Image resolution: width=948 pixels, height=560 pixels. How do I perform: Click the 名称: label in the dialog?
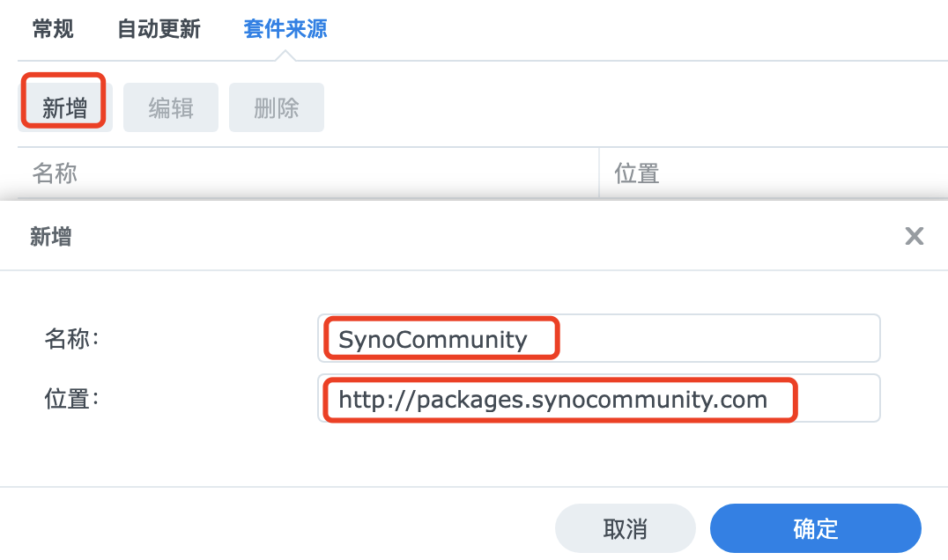click(72, 337)
